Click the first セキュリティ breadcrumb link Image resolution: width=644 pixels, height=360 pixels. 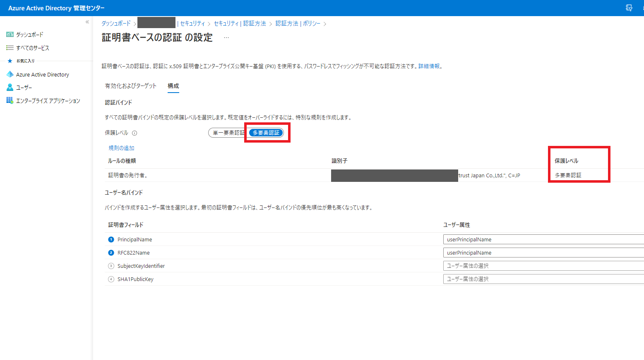coord(192,24)
